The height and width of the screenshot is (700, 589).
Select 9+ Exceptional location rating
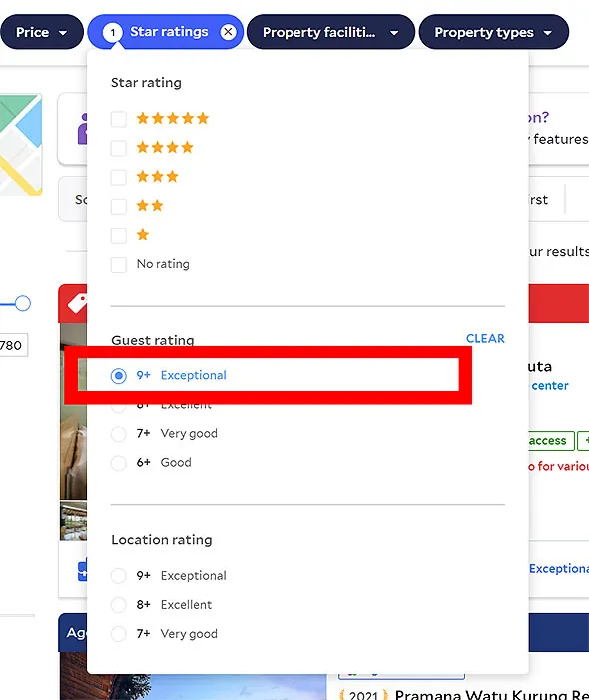point(118,576)
